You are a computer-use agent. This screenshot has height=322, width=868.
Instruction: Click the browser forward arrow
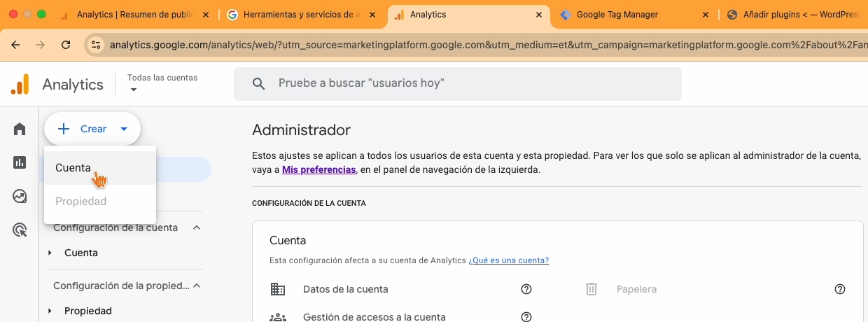click(41, 45)
